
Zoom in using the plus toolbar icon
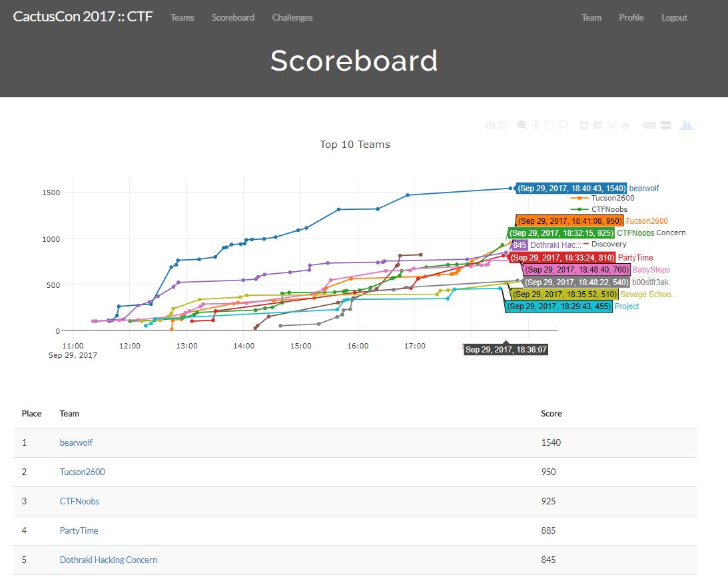click(x=583, y=125)
